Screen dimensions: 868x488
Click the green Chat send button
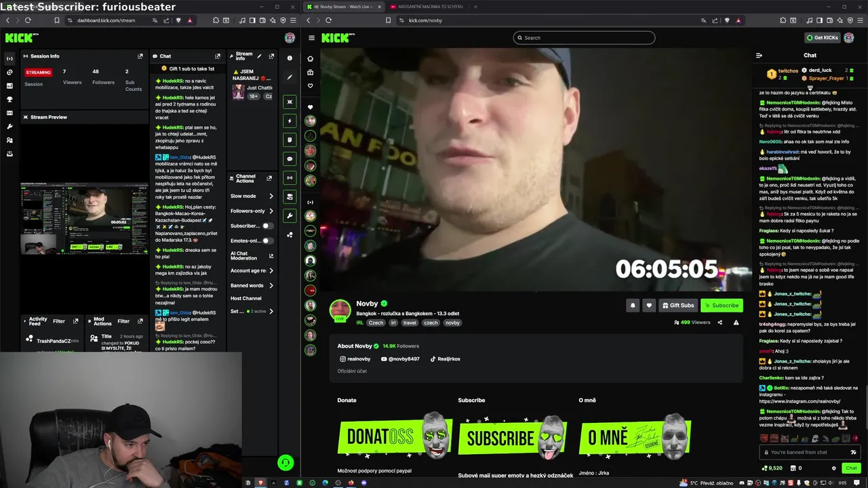[851, 468]
